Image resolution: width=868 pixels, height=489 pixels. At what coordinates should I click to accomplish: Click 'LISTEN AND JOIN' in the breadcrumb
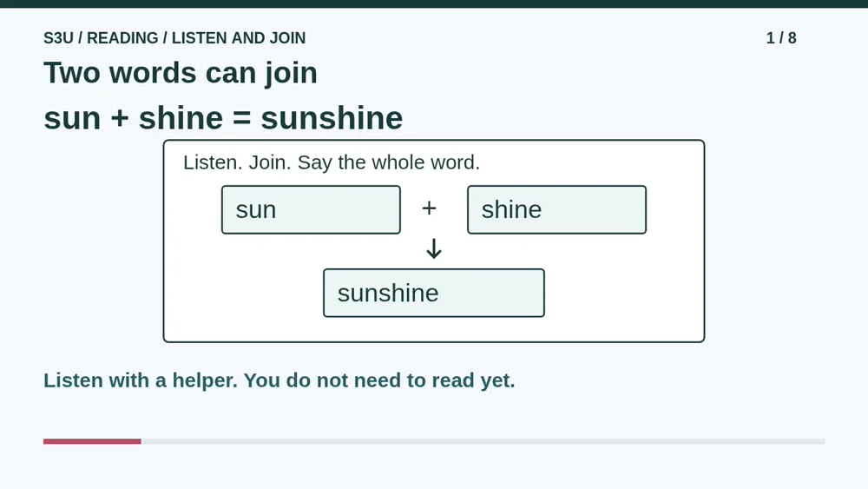coord(239,37)
